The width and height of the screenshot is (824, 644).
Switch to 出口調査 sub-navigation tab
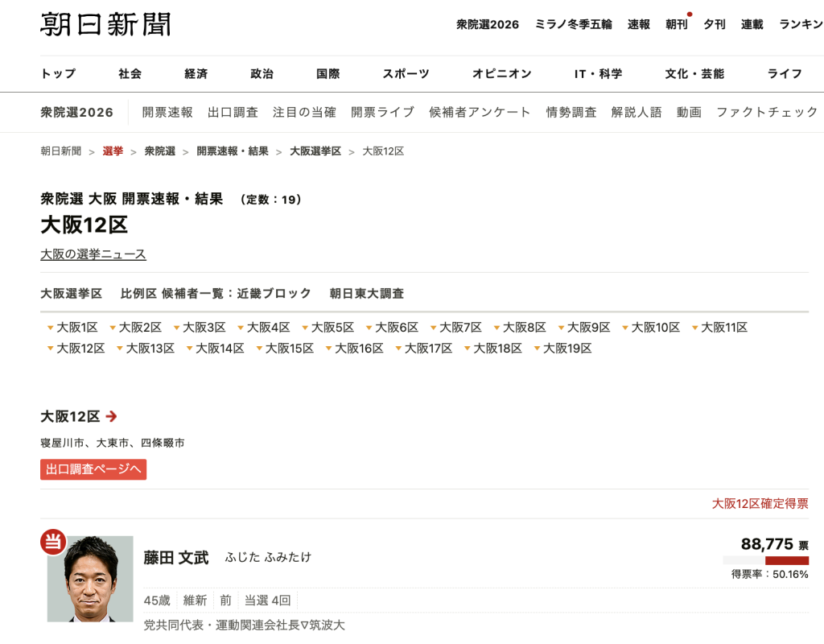click(x=233, y=112)
